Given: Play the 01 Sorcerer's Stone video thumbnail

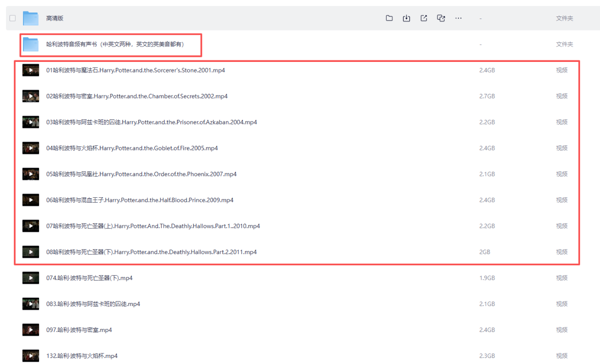Looking at the screenshot, I should pyautogui.click(x=30, y=70).
